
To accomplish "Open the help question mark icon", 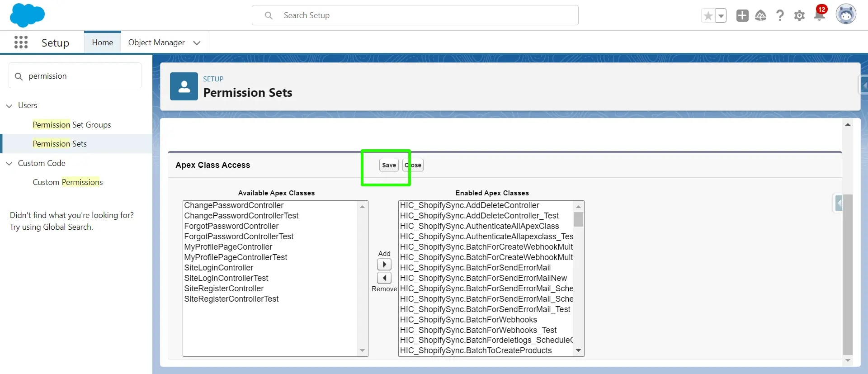I will [780, 16].
